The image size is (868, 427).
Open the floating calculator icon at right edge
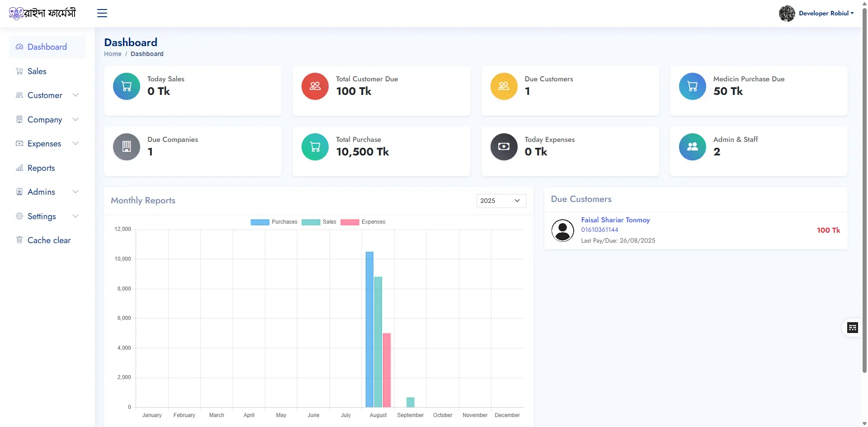click(852, 328)
